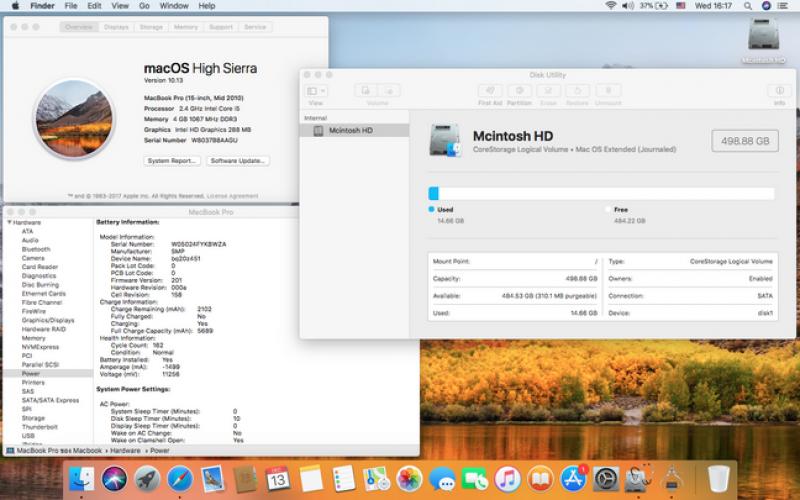
Task: Open Reminders from the Dock
Action: pos(343,479)
